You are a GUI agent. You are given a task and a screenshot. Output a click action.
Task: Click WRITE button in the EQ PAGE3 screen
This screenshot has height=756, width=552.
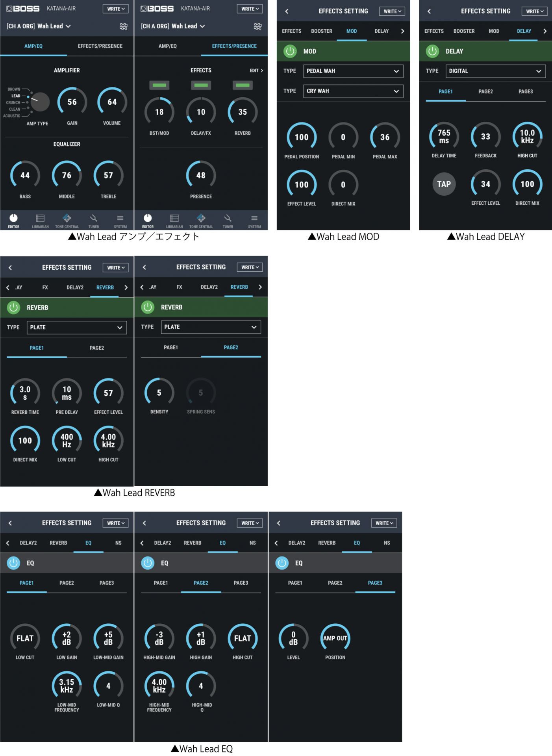(384, 523)
